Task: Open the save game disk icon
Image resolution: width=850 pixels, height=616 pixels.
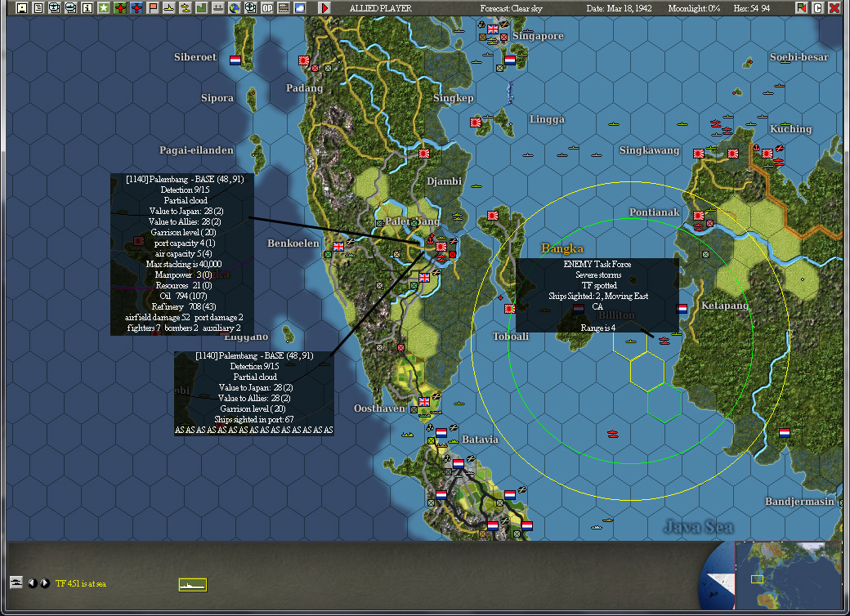Action: tap(22, 8)
